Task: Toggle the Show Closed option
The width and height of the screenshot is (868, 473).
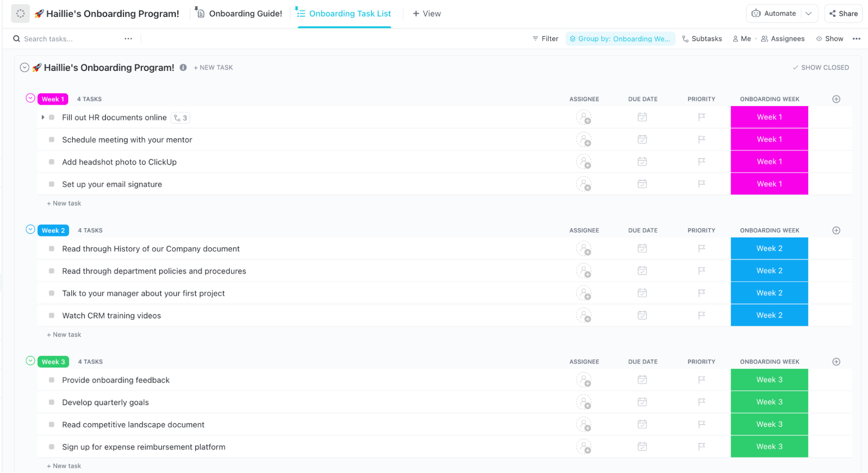Action: coord(820,67)
